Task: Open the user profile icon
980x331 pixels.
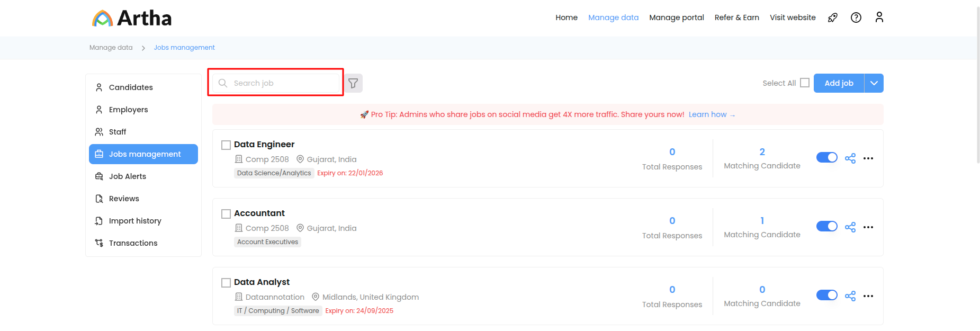Action: 879,17
